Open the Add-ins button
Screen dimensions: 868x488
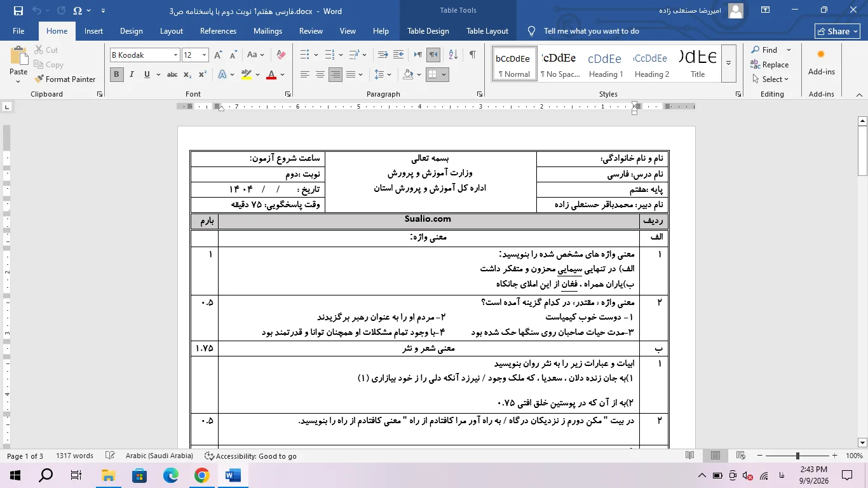[821, 62]
